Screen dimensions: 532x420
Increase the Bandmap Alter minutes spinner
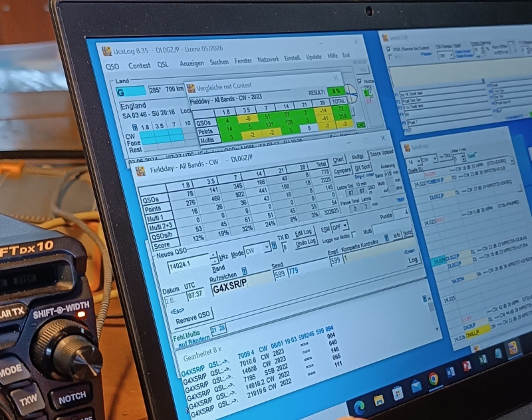(x=463, y=156)
